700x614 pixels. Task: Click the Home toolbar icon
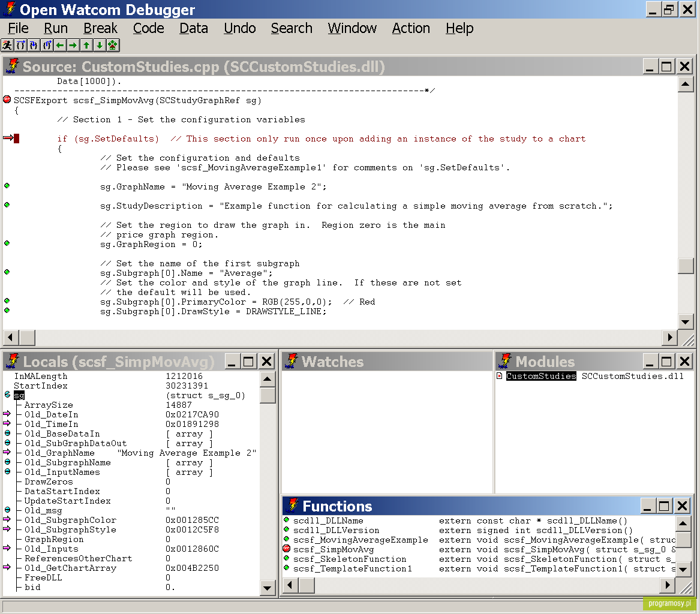(x=113, y=45)
